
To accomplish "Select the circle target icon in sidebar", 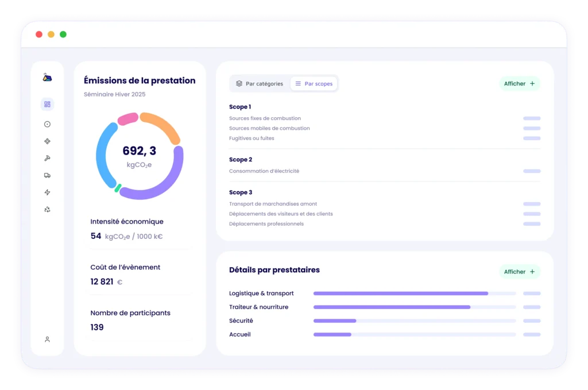I will tap(47, 124).
